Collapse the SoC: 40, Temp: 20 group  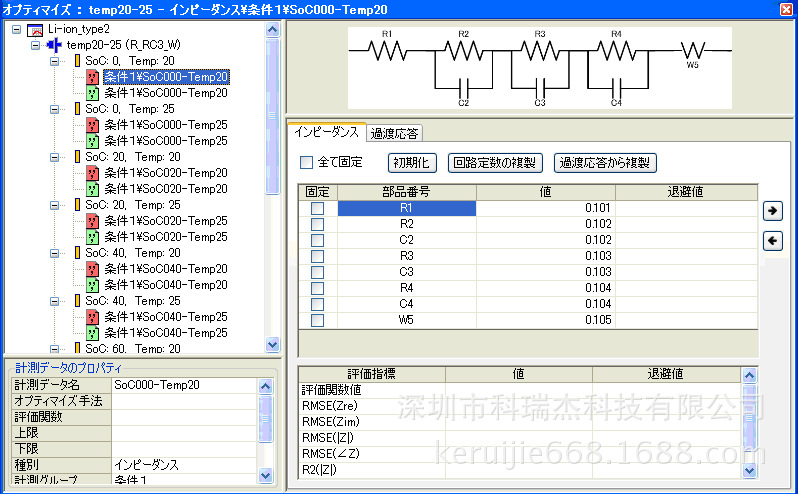54,253
